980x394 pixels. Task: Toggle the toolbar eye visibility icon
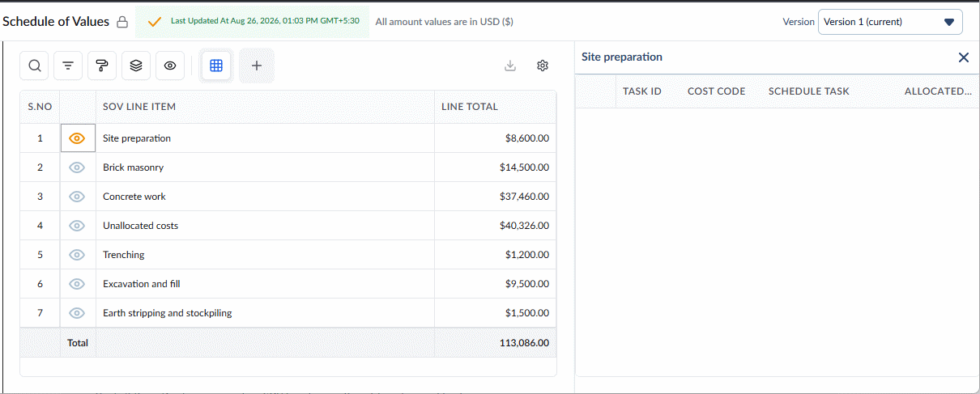[170, 66]
